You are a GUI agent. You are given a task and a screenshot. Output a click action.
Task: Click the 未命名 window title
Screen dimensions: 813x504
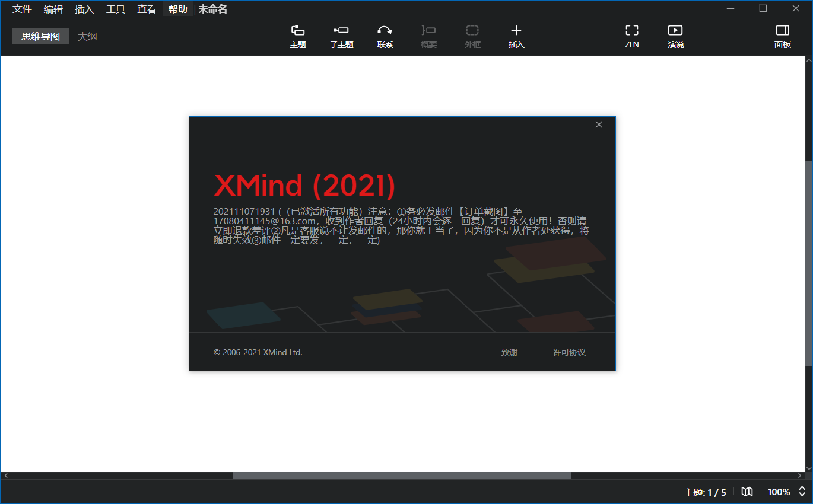click(212, 9)
